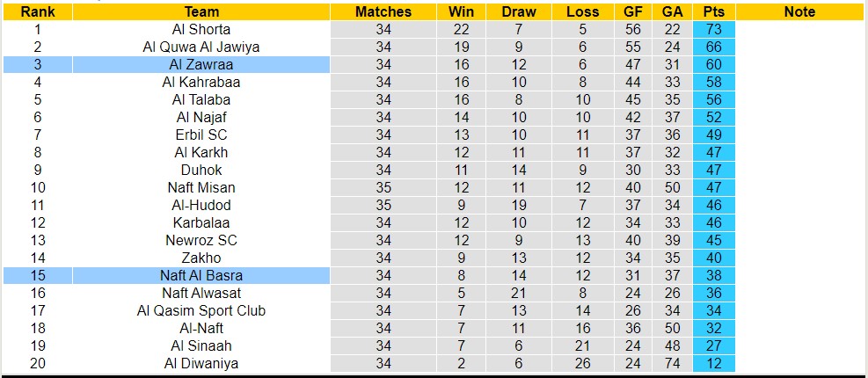Click the Loss column header

(x=583, y=11)
